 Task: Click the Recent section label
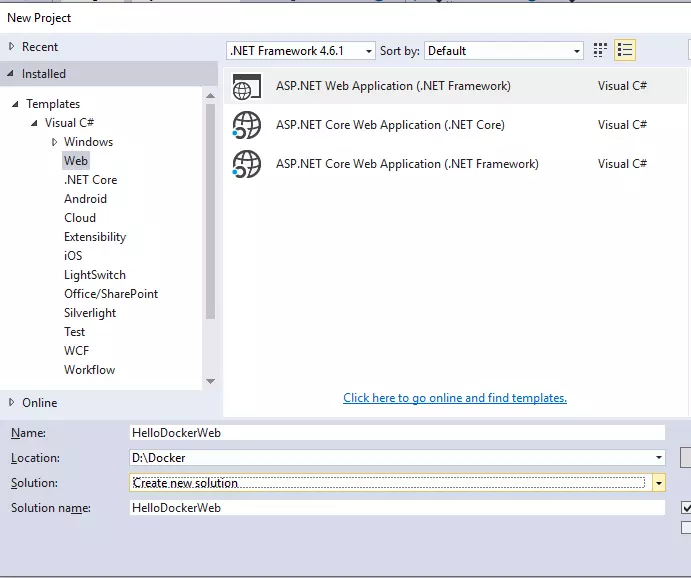40,47
